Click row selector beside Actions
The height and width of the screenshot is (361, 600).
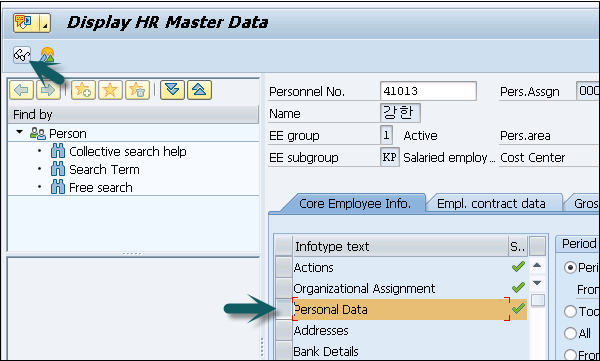[284, 267]
